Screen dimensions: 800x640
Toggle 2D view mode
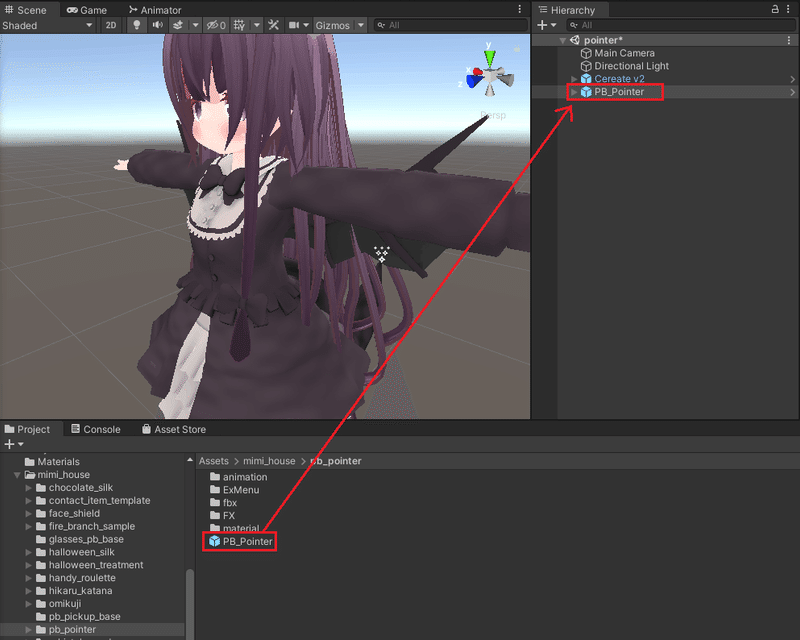110,25
